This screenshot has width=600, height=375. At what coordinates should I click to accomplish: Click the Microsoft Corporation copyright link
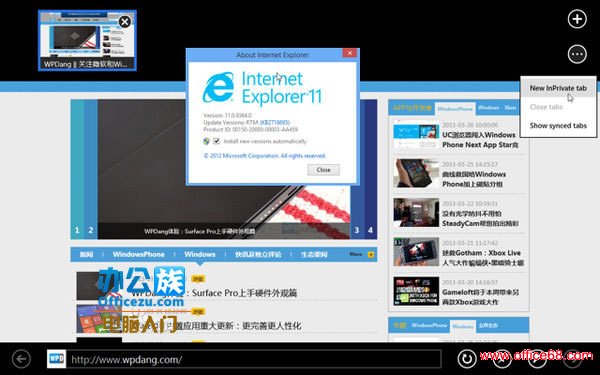265,156
